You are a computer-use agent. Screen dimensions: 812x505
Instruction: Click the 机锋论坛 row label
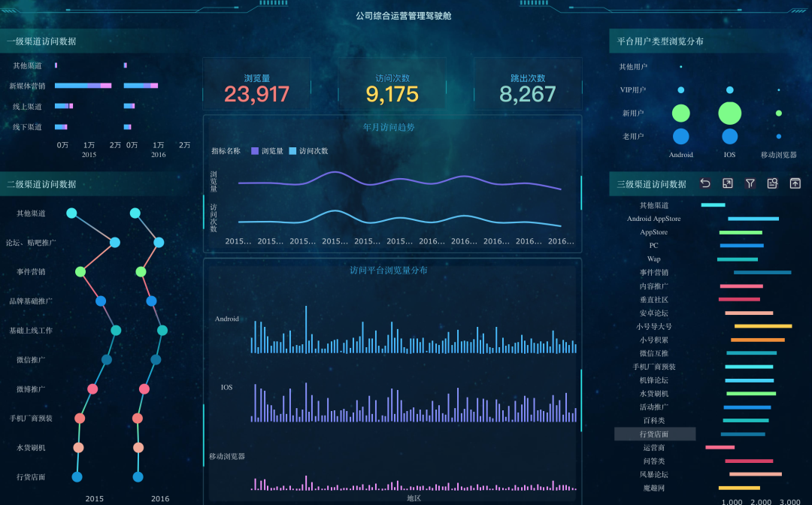click(x=654, y=380)
